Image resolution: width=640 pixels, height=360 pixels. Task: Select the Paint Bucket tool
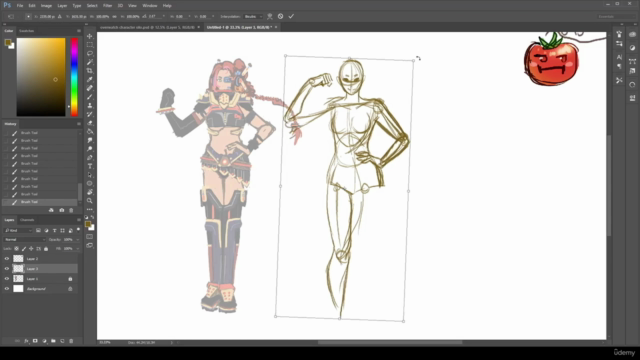click(90, 131)
